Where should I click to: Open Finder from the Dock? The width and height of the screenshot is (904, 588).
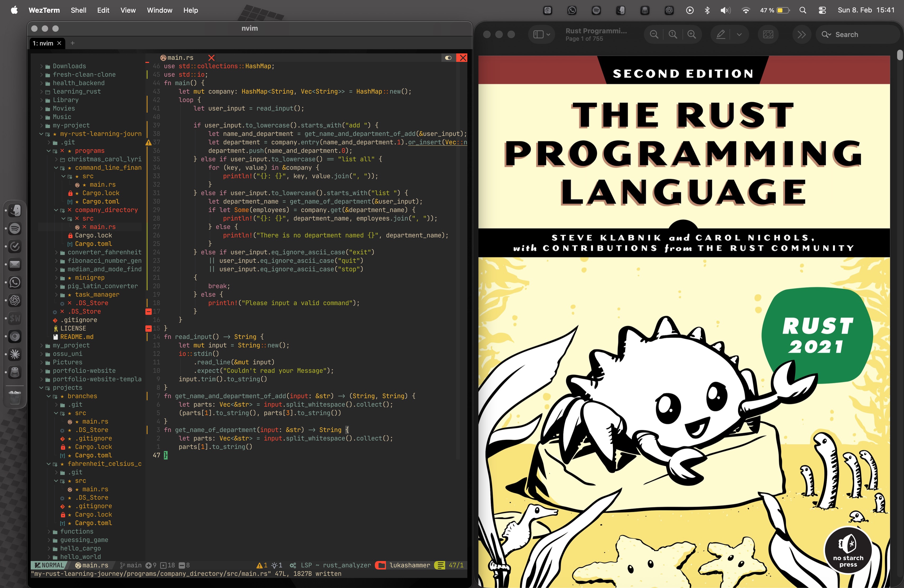coord(15,210)
